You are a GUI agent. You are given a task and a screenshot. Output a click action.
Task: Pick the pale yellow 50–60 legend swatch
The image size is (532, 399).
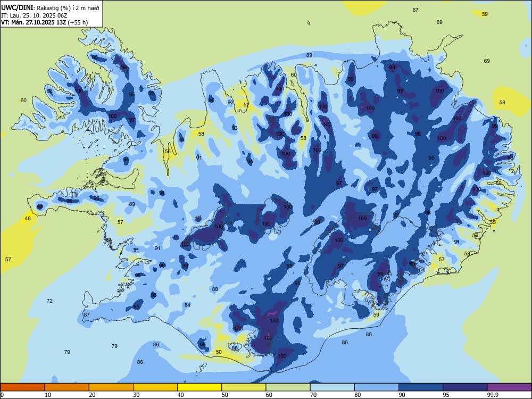244,387
